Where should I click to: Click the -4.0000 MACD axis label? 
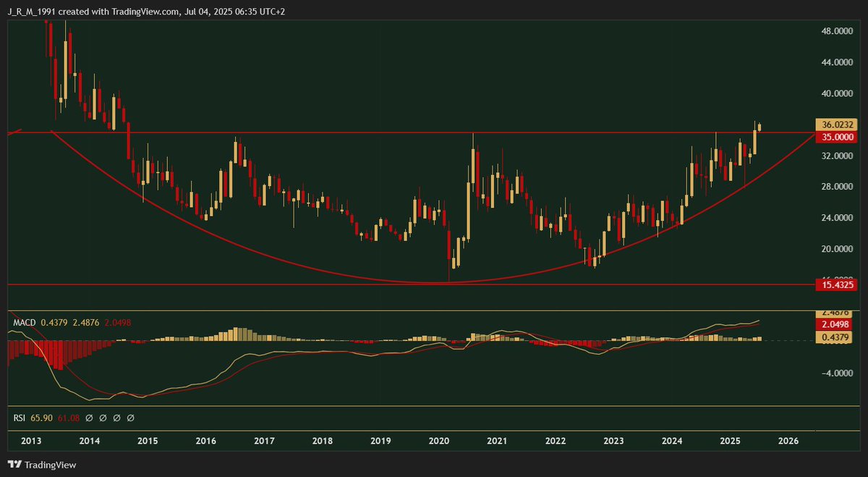[839, 373]
